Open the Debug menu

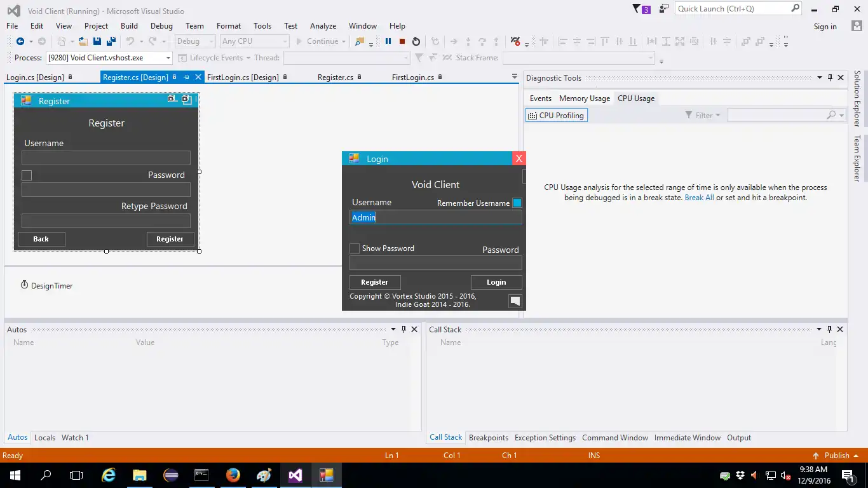click(161, 26)
